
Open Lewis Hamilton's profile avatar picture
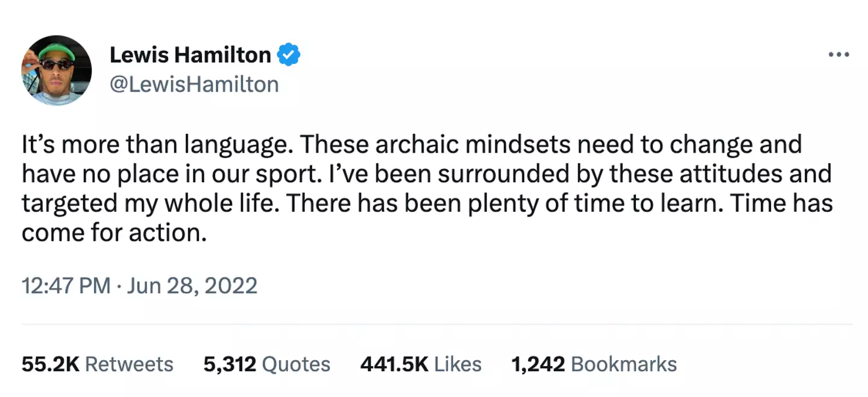pos(57,70)
